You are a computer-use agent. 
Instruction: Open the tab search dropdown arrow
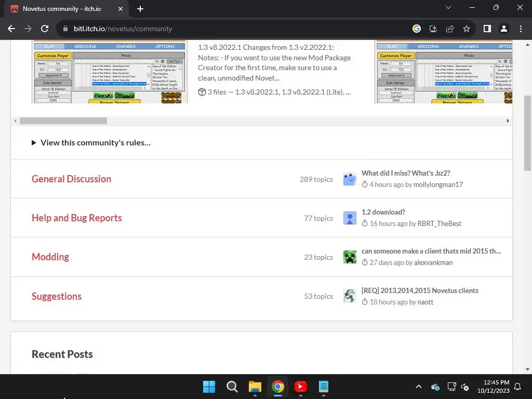(448, 7)
